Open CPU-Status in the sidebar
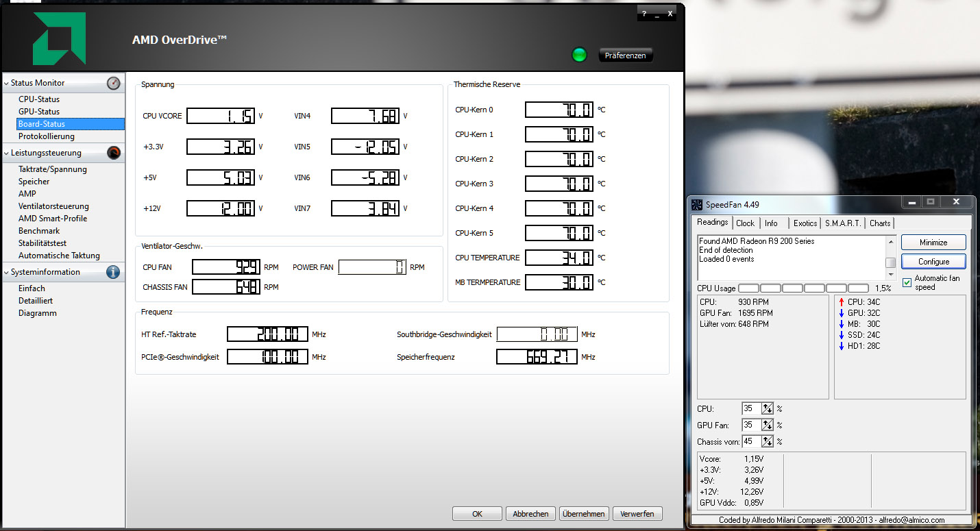Image resolution: width=980 pixels, height=531 pixels. pyautogui.click(x=39, y=99)
